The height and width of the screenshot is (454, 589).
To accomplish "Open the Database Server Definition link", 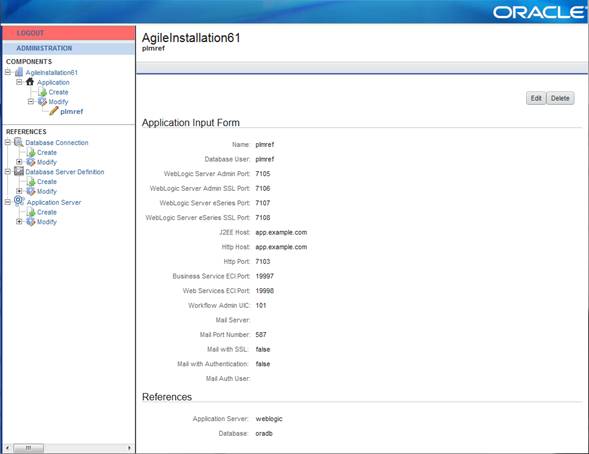I will (65, 172).
